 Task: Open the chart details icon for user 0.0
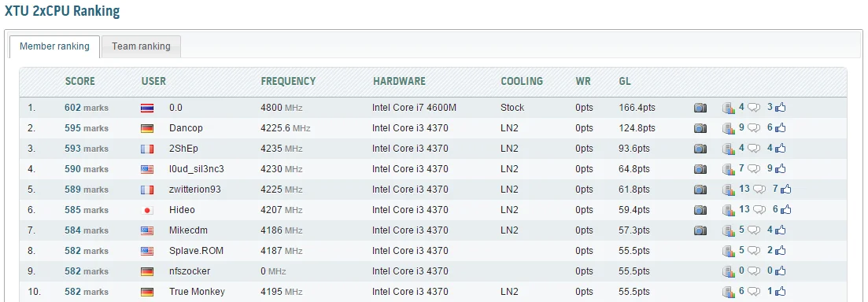coord(729,108)
